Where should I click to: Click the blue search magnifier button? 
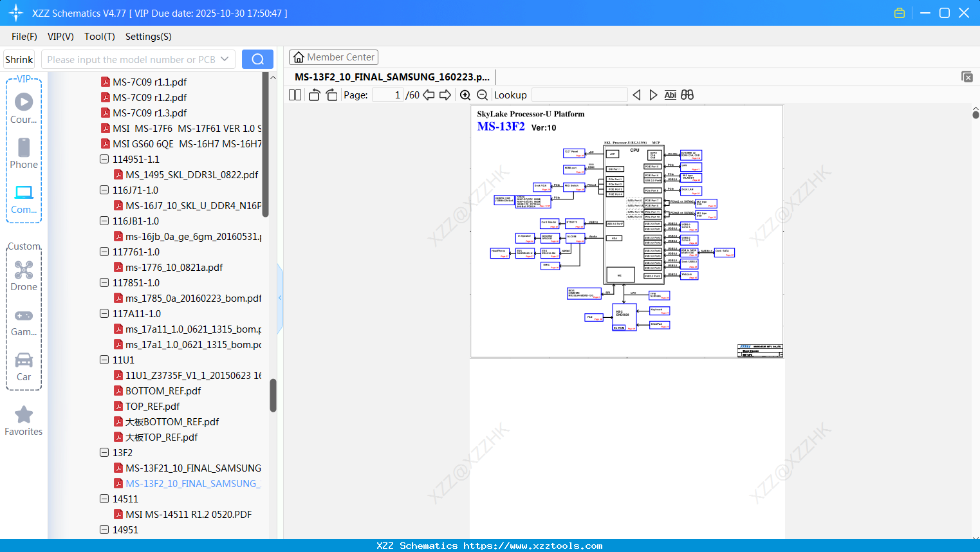pos(257,59)
